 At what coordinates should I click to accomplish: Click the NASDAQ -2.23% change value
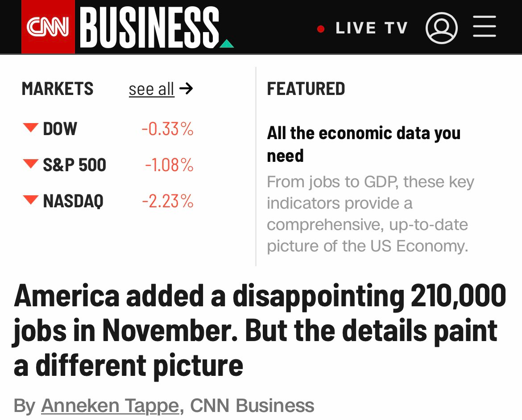[168, 201]
